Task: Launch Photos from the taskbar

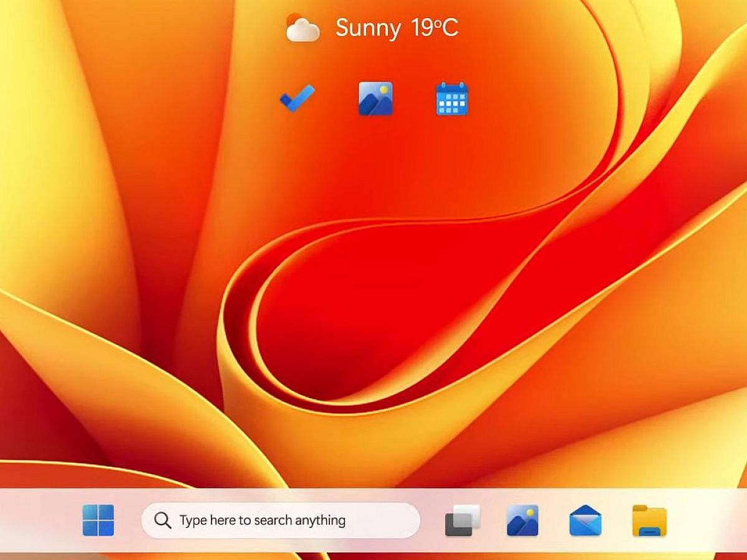Action: click(x=522, y=520)
